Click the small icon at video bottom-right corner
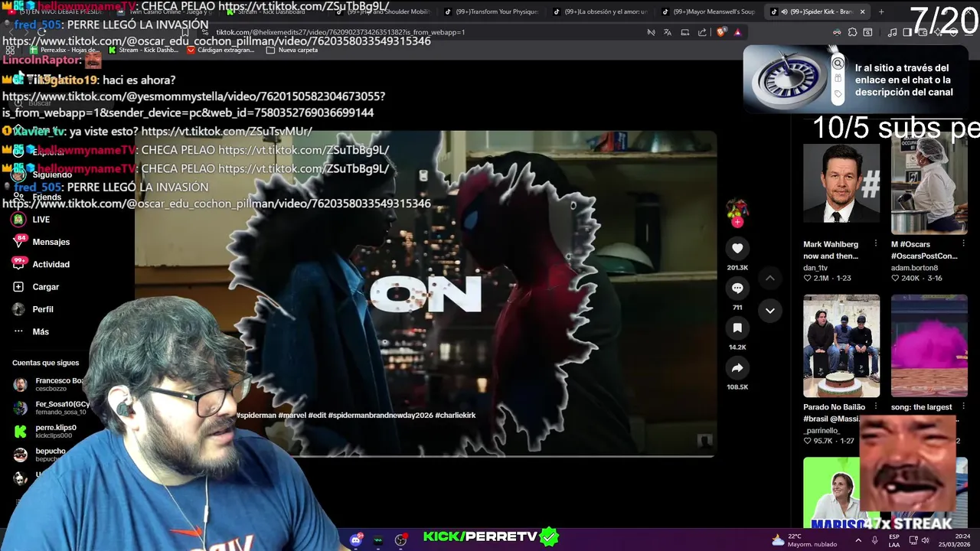Viewport: 980px width, 551px height. [x=705, y=440]
